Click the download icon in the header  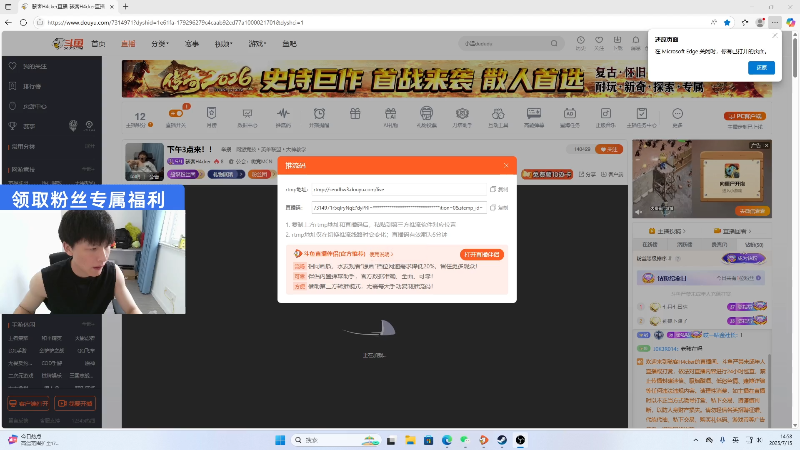click(x=617, y=40)
